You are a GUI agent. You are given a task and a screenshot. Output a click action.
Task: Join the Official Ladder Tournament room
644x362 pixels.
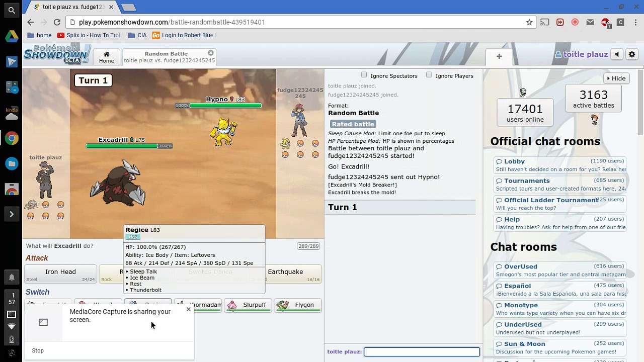coord(559,204)
